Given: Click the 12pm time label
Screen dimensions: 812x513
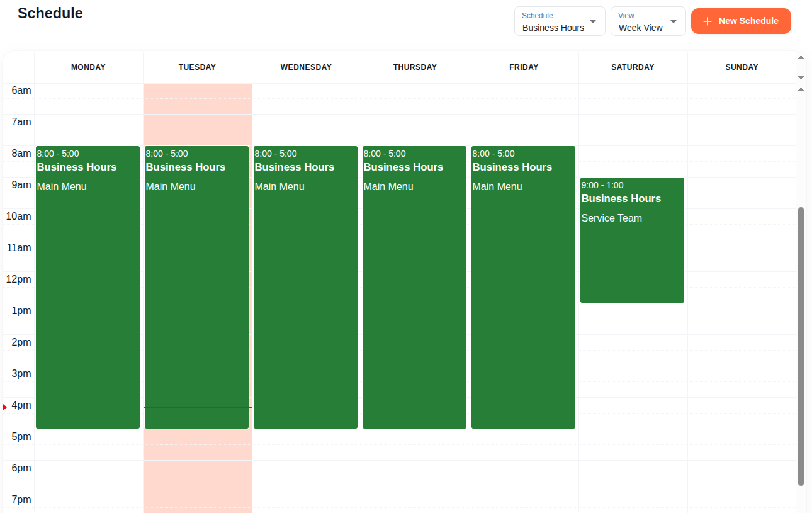Looking at the screenshot, I should (x=19, y=279).
